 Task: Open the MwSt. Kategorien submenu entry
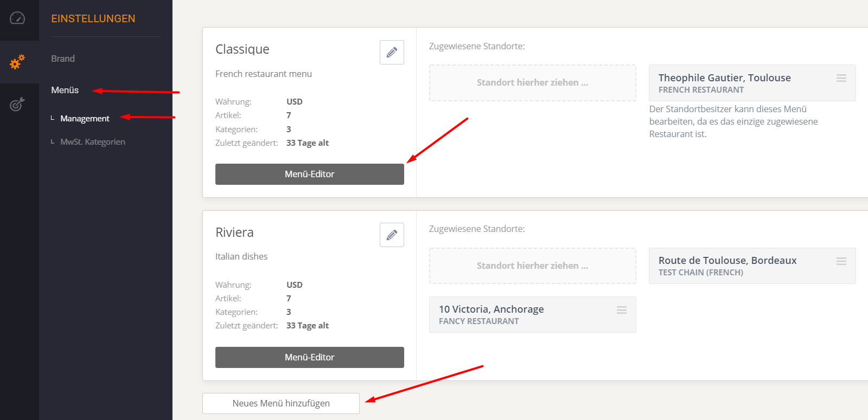[93, 141]
